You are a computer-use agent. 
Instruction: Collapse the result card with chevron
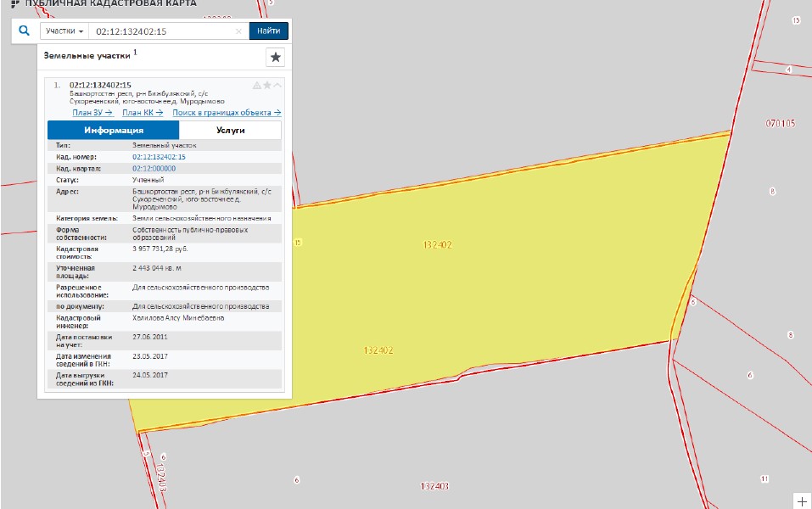tap(277, 85)
